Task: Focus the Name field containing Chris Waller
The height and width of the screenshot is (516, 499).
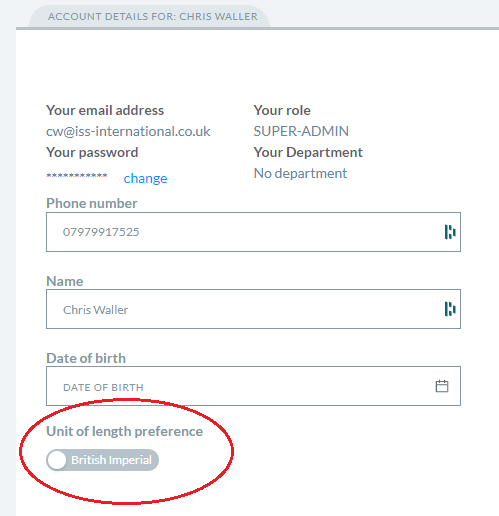Action: pos(253,309)
